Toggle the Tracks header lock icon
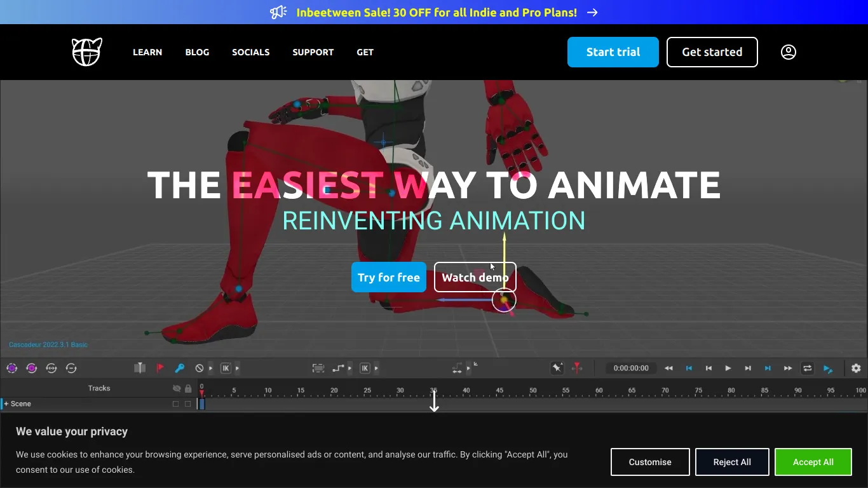This screenshot has height=488, width=868. (x=188, y=388)
